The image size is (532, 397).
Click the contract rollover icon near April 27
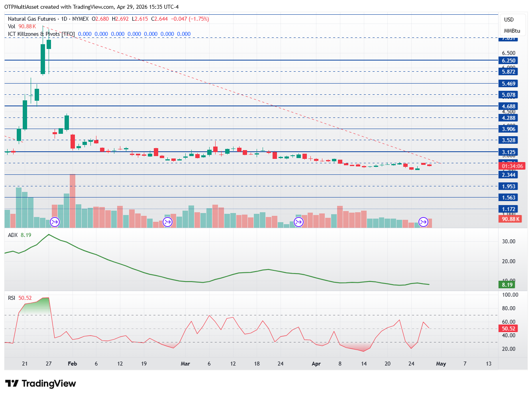[x=423, y=222]
